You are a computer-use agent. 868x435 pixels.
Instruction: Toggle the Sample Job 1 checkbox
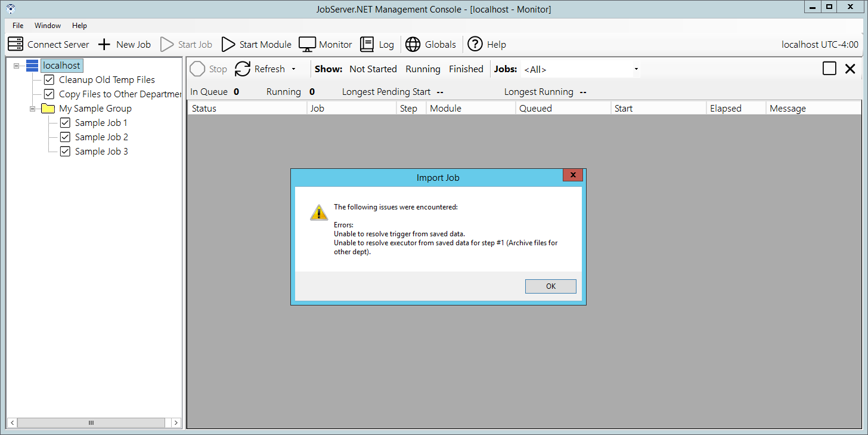coord(65,123)
